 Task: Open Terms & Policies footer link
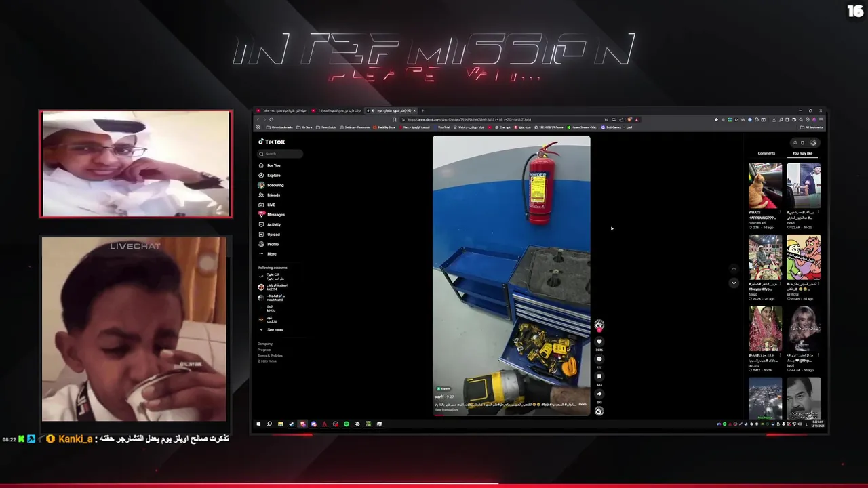270,356
